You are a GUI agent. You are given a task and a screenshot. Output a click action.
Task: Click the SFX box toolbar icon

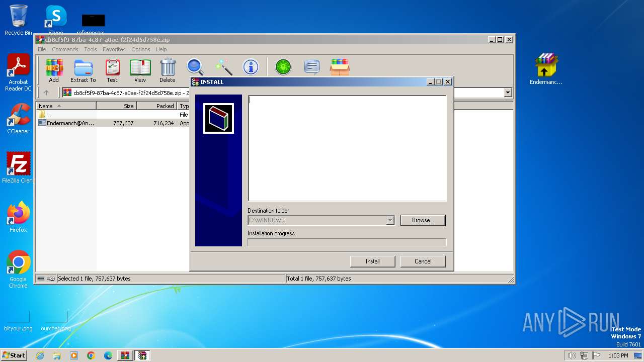click(x=340, y=67)
